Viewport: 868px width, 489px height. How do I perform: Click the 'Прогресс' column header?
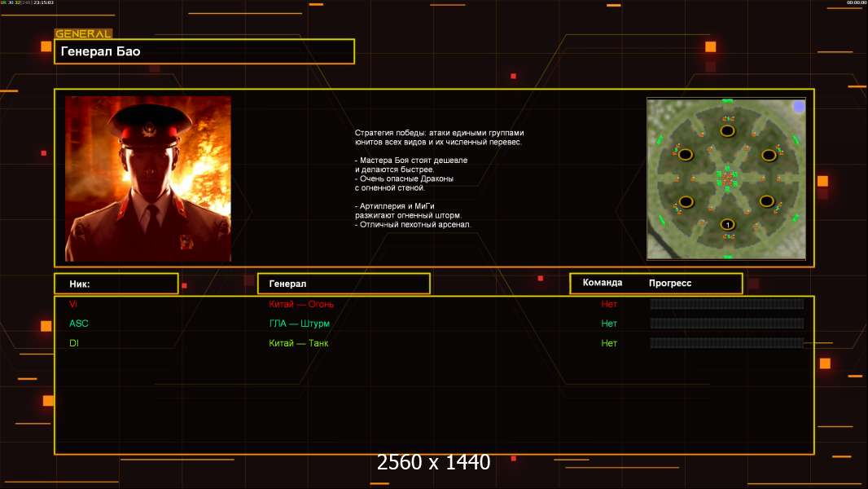tap(670, 283)
